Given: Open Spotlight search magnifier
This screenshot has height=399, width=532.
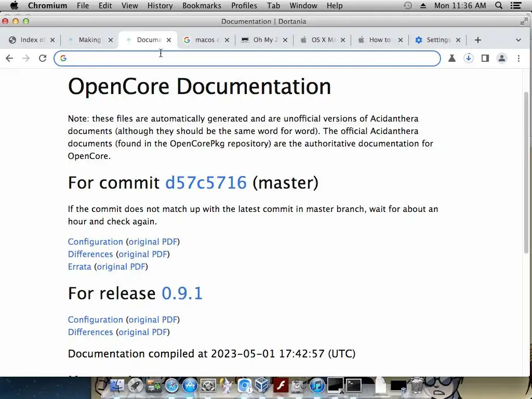Looking at the screenshot, I should click(x=499, y=5).
